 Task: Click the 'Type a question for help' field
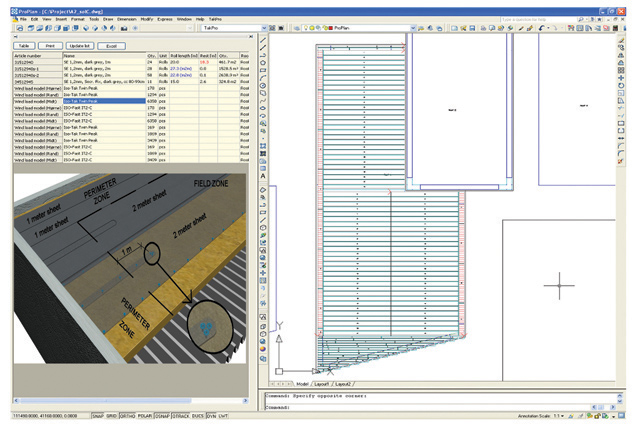pyautogui.click(x=536, y=19)
